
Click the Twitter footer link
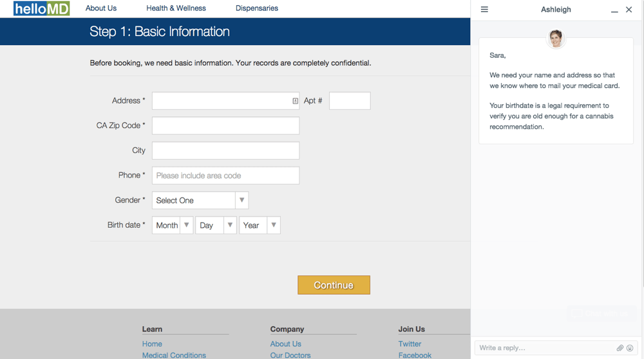[x=410, y=344]
